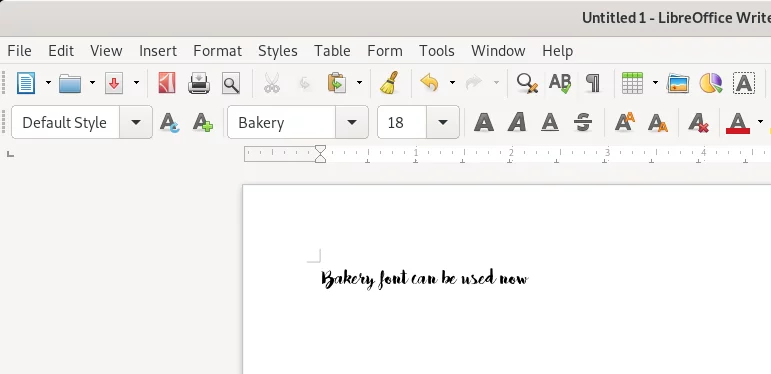Click the indent marker on the ruler
This screenshot has width=771, height=374.
click(320, 153)
